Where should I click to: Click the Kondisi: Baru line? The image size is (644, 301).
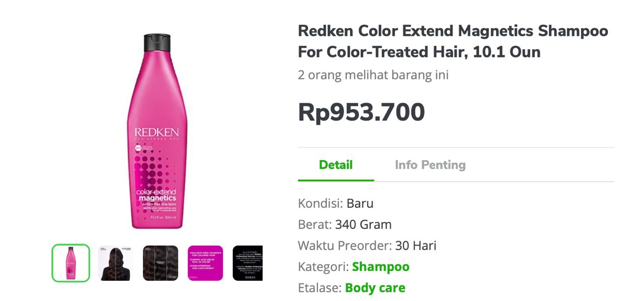(336, 203)
